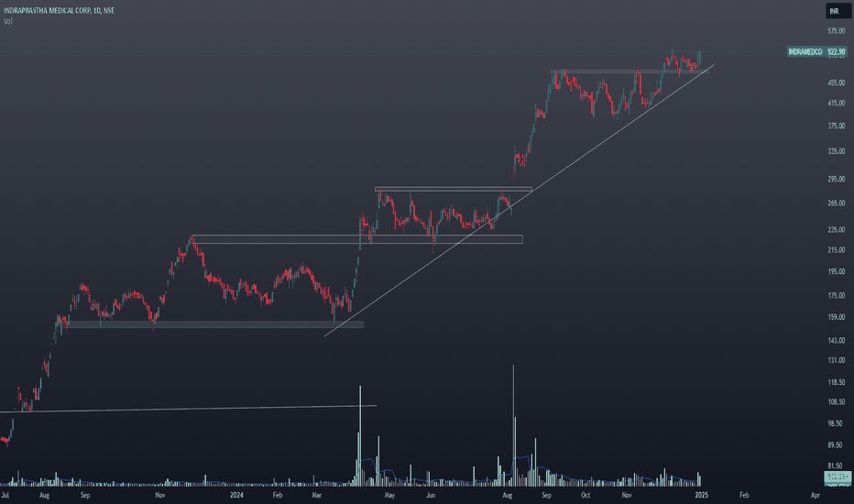This screenshot has width=854, height=504.
Task: Click the Jul label on the time axis
Action: click(x=5, y=495)
